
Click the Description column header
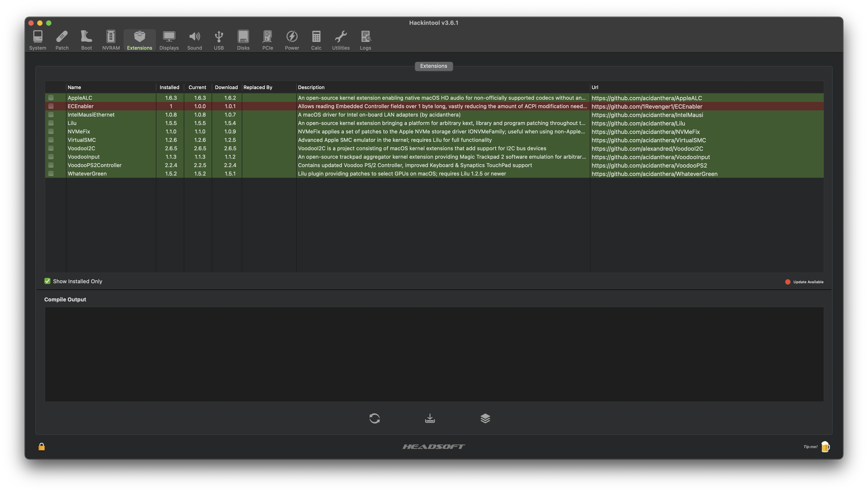443,87
